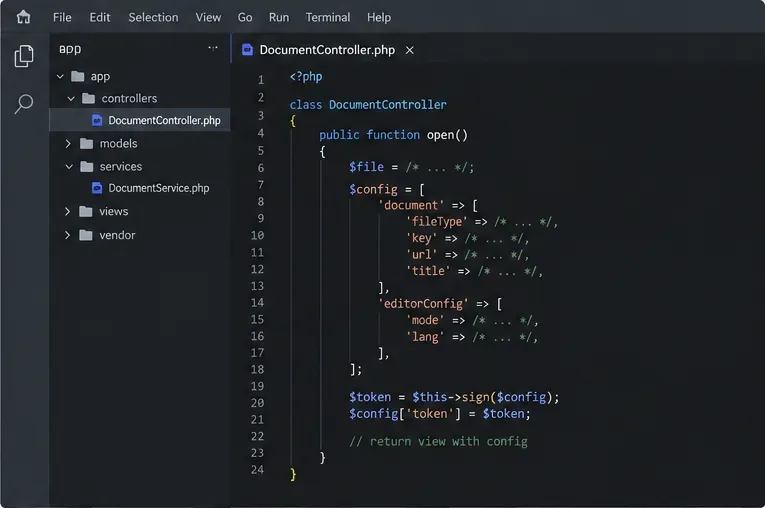Click the home icon in the menu bar
The image size is (765, 508).
pyautogui.click(x=23, y=18)
